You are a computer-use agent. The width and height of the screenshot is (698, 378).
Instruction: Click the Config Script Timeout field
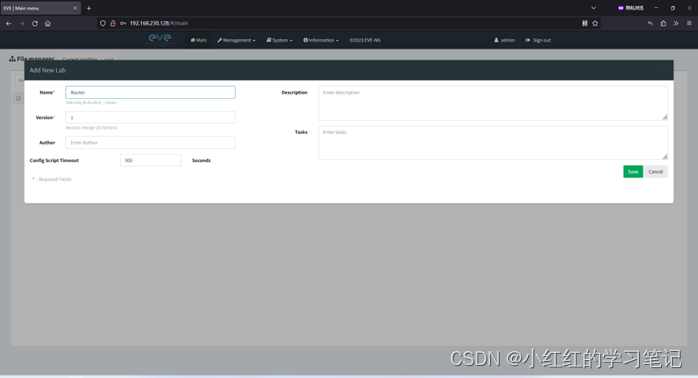point(150,160)
